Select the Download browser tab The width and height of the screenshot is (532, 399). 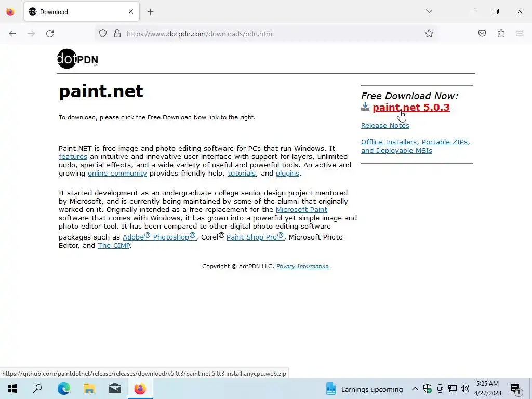click(x=82, y=11)
